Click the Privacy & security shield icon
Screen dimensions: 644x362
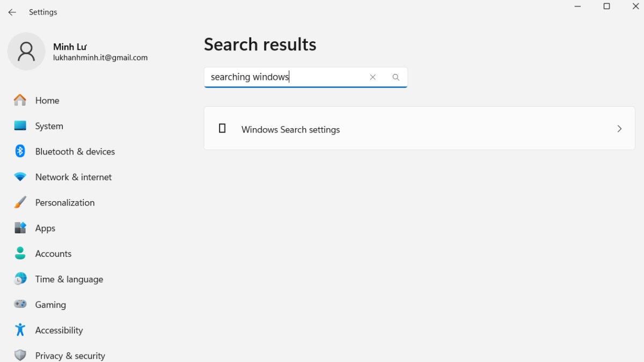pos(20,356)
